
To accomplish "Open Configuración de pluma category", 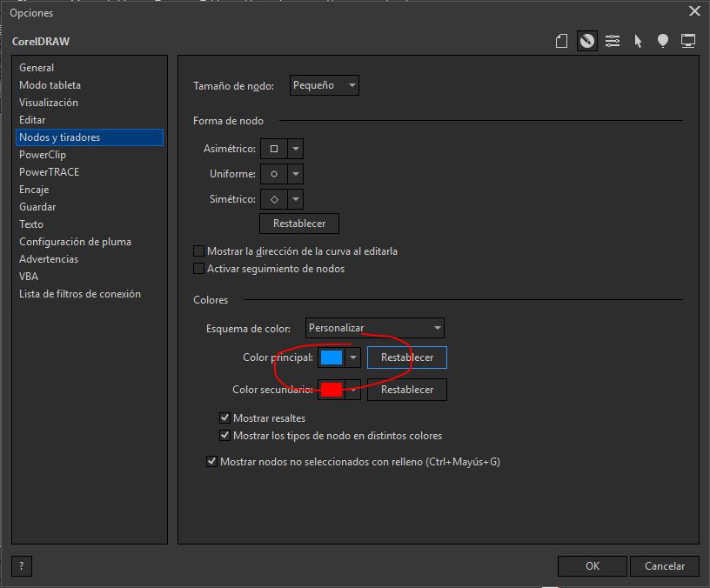I will coord(90,242).
